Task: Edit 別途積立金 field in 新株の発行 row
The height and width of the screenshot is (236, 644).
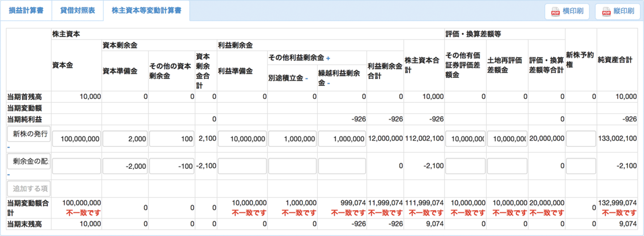Action: coord(292,139)
